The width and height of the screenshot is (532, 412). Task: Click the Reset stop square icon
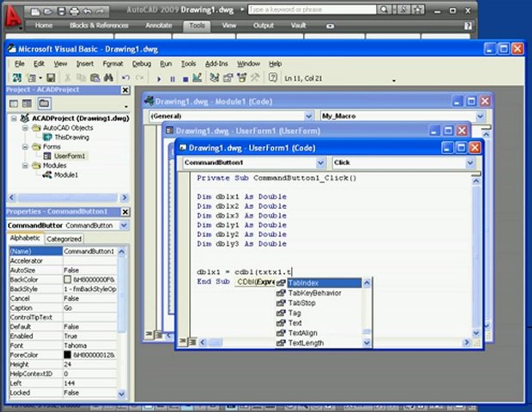185,79
